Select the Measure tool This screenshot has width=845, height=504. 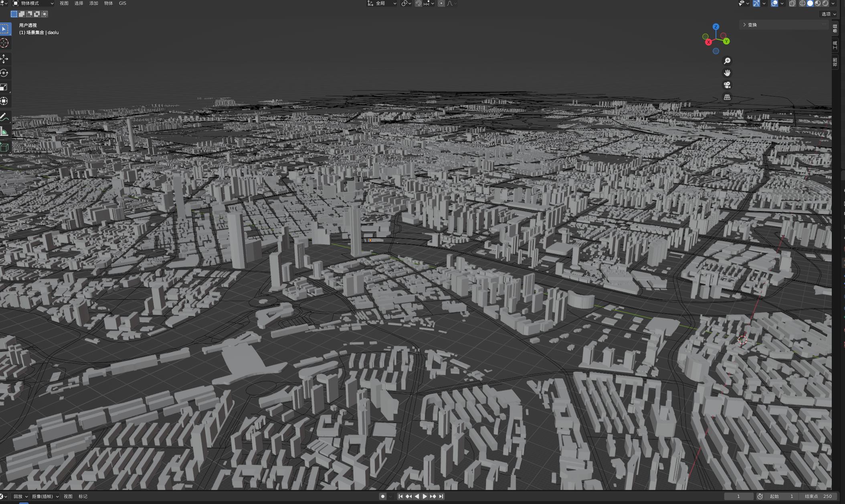click(4, 132)
